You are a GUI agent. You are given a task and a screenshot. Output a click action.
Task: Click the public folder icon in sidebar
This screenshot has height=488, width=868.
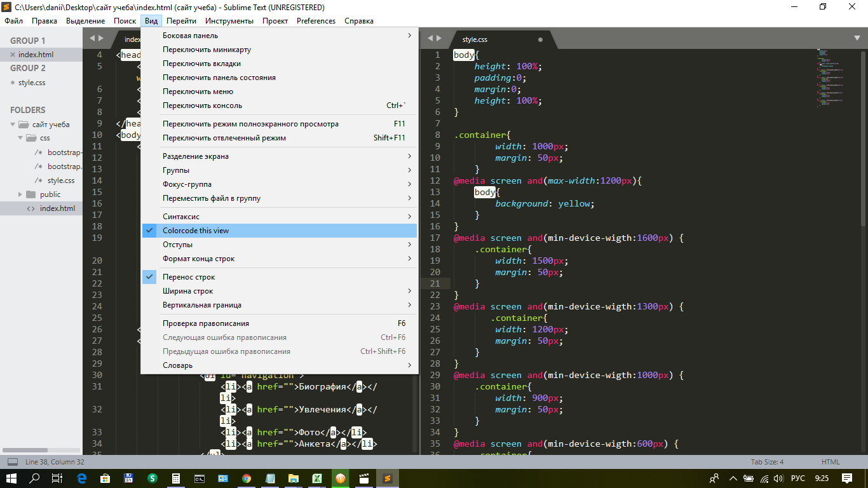coord(31,194)
